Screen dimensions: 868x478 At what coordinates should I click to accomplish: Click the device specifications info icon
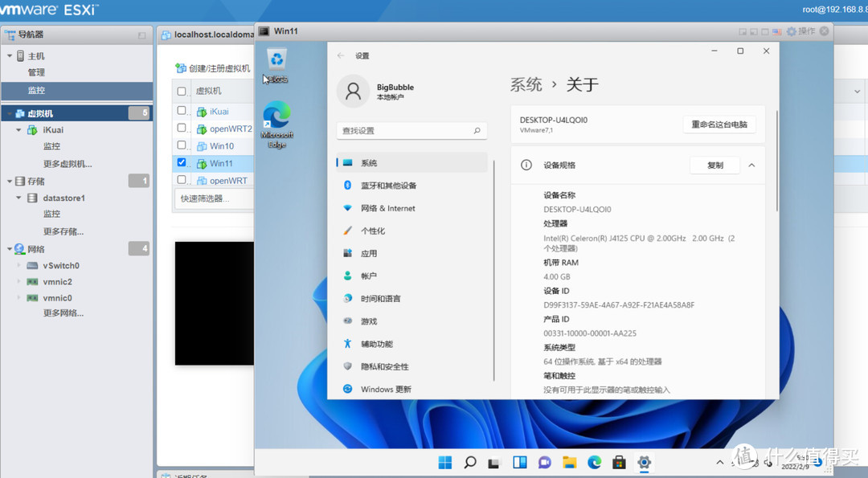526,165
